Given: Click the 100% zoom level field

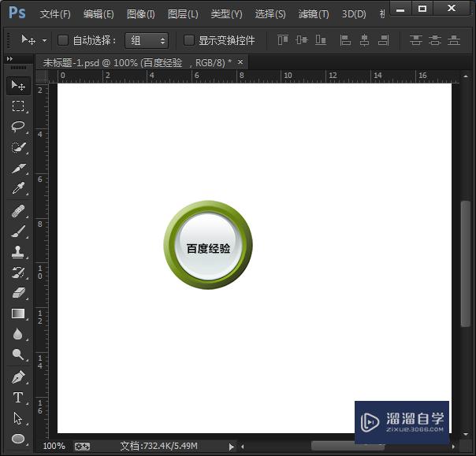Looking at the screenshot, I should point(54,446).
